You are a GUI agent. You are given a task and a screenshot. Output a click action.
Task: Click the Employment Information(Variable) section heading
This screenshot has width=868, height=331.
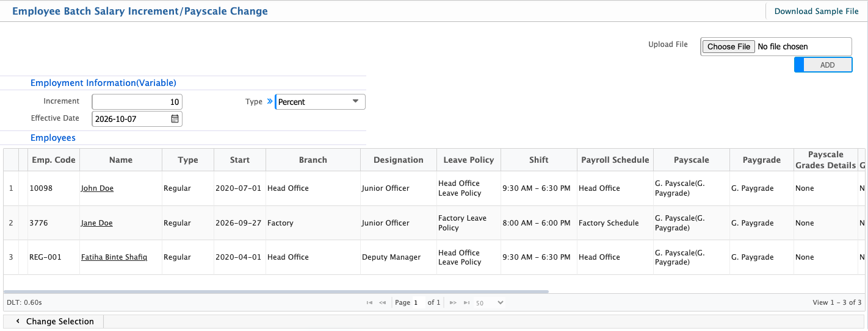pos(103,83)
